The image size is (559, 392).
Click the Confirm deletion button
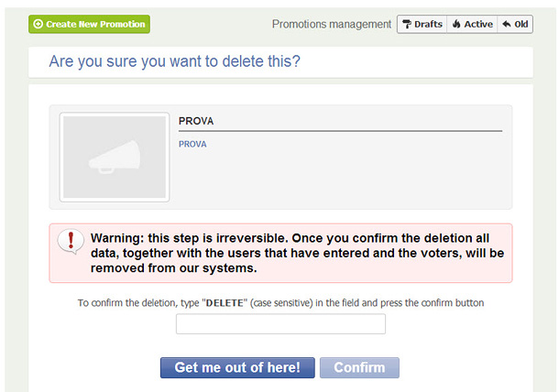pos(359,367)
